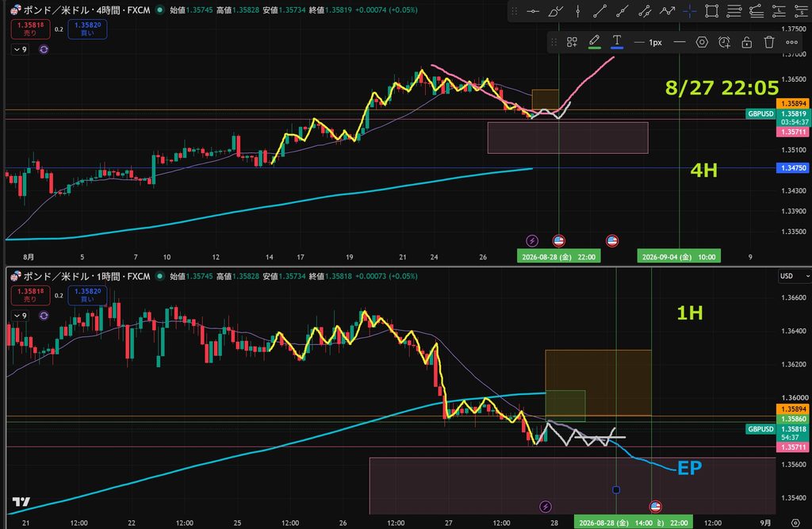Click purple lightning event icon on 1H chart
Screen dimensions: 812x529
click(x=546, y=506)
